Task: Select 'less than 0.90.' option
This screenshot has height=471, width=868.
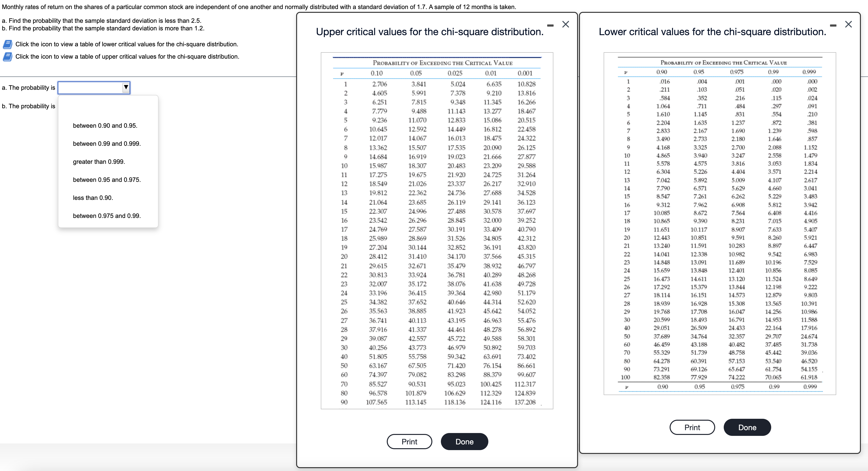Action: 93,198
